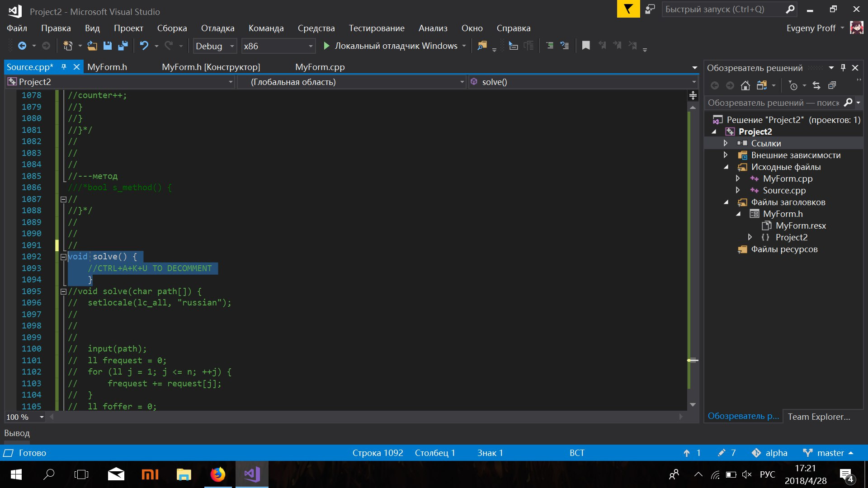Open the active documents list arrow
Image resolution: width=868 pixels, height=488 pixels.
pyautogui.click(x=694, y=68)
